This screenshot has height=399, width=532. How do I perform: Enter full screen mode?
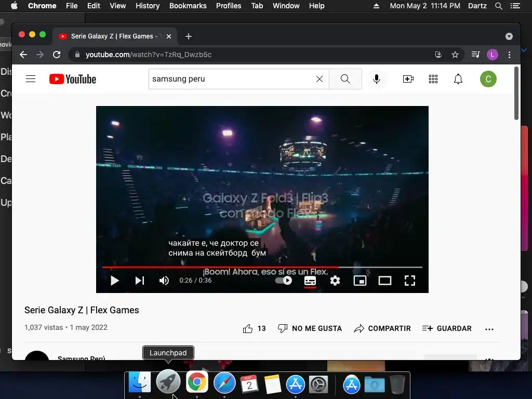point(410,281)
